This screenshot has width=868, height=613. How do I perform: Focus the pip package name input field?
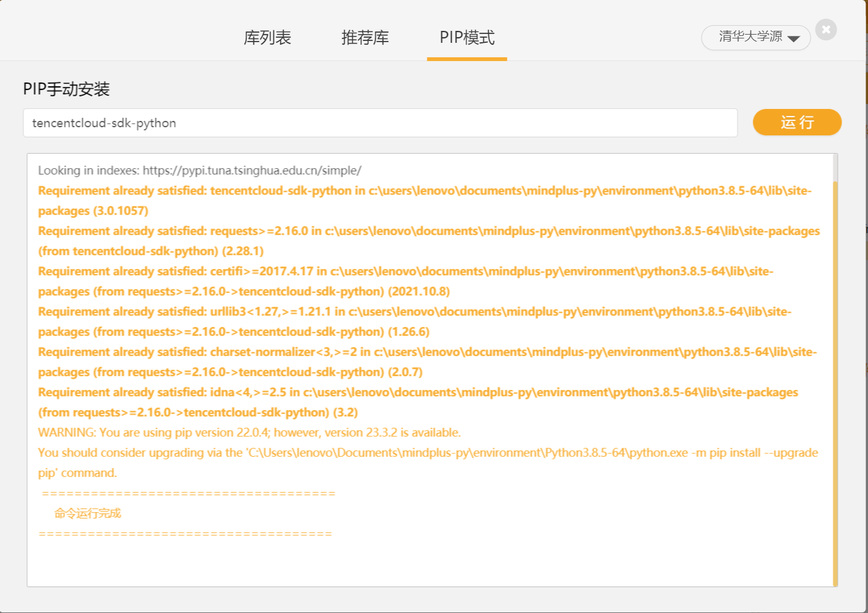pos(380,123)
